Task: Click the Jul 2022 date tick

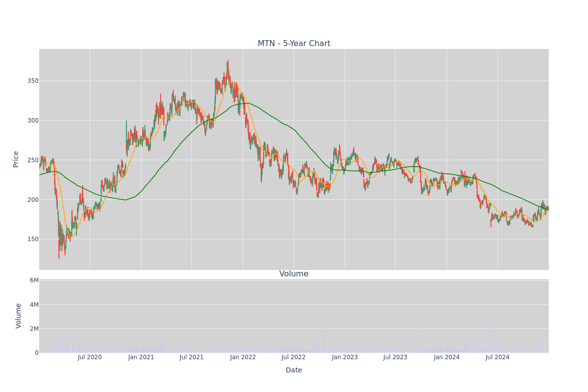Action: point(294,357)
